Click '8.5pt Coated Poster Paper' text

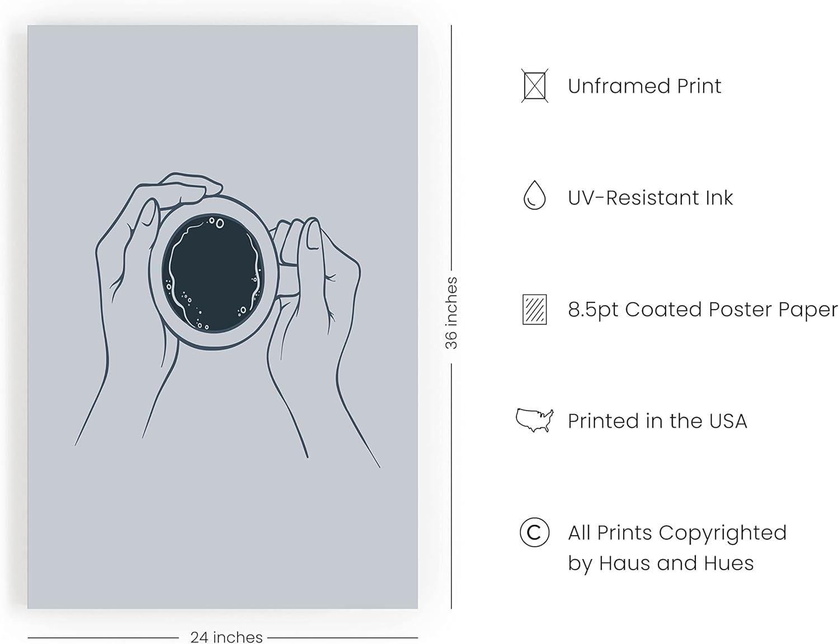[x=703, y=310]
